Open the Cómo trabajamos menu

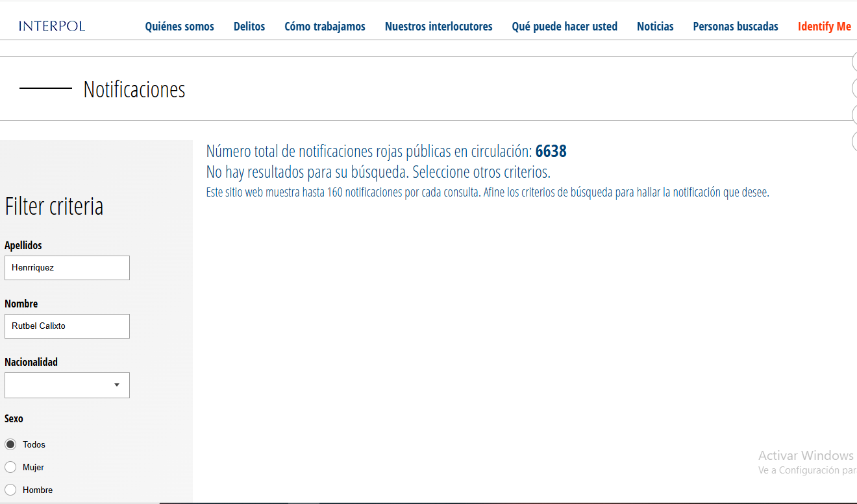pyautogui.click(x=325, y=27)
